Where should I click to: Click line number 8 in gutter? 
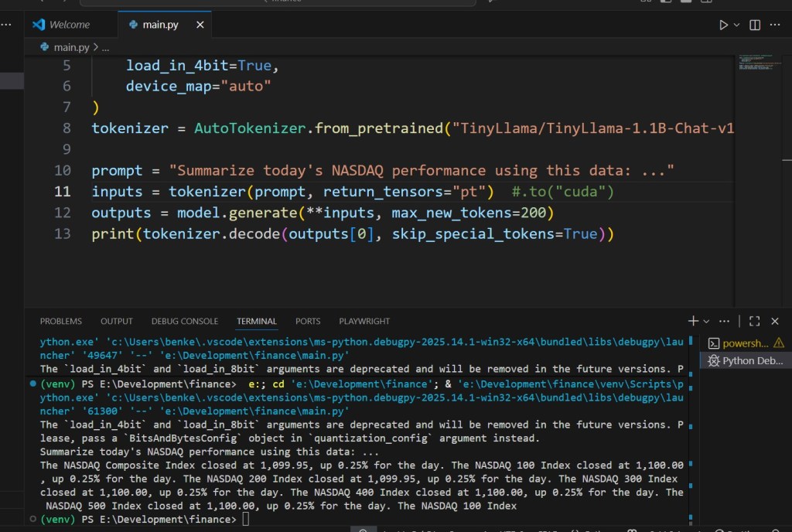[67, 128]
